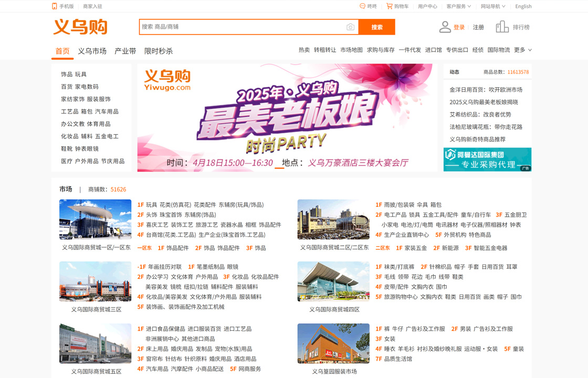Open the 义乌国际商贸城四区 building thumbnail
Screen dimensions: 588x378
333,281
